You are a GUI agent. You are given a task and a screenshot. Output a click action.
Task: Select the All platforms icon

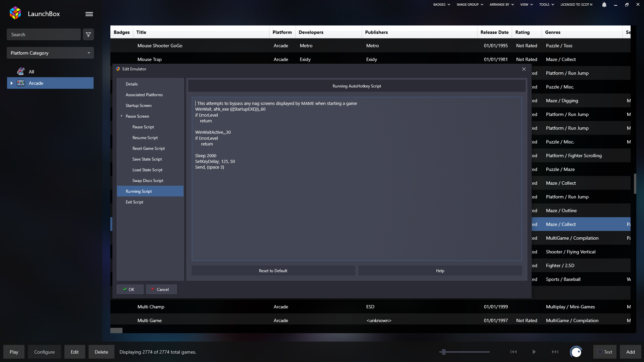coord(21,71)
